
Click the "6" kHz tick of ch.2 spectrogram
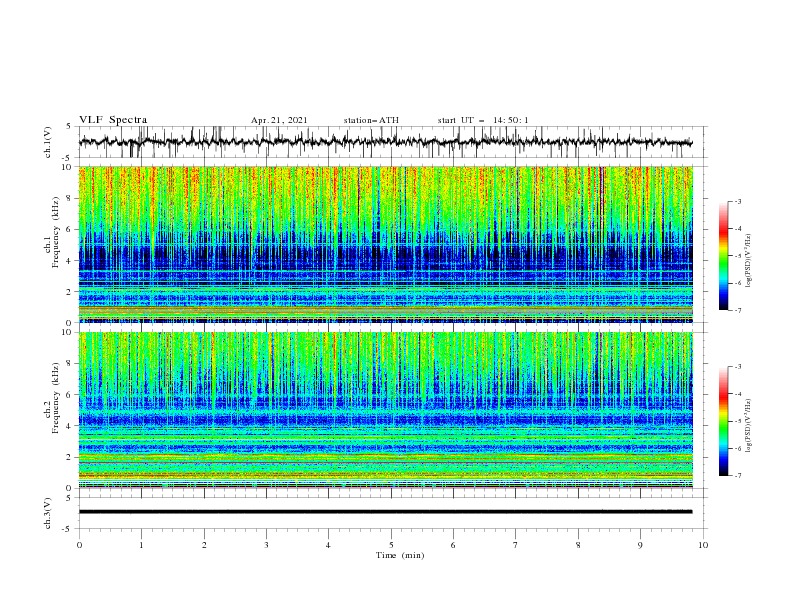coord(69,395)
